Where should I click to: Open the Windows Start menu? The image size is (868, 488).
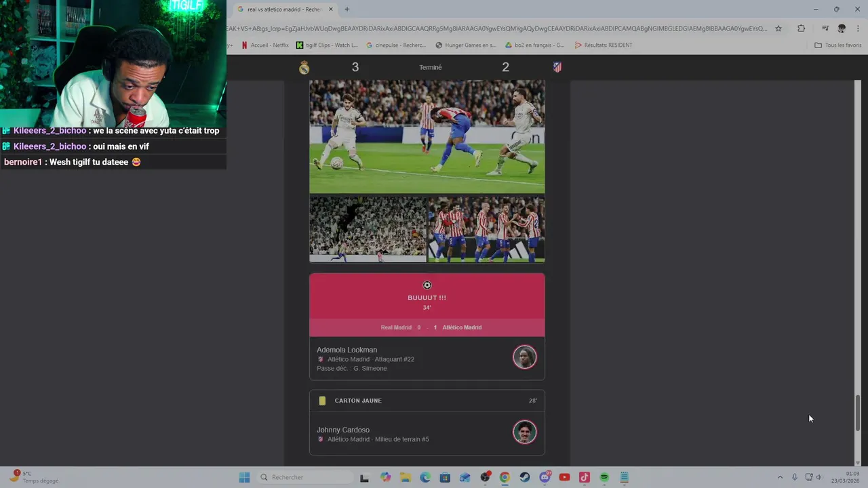[244, 477]
